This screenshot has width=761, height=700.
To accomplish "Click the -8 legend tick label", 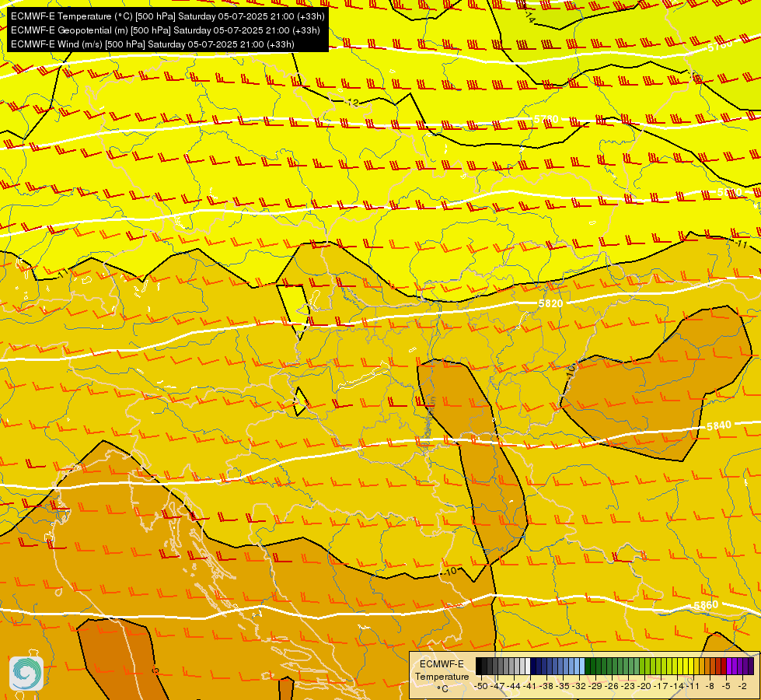I will [x=710, y=687].
